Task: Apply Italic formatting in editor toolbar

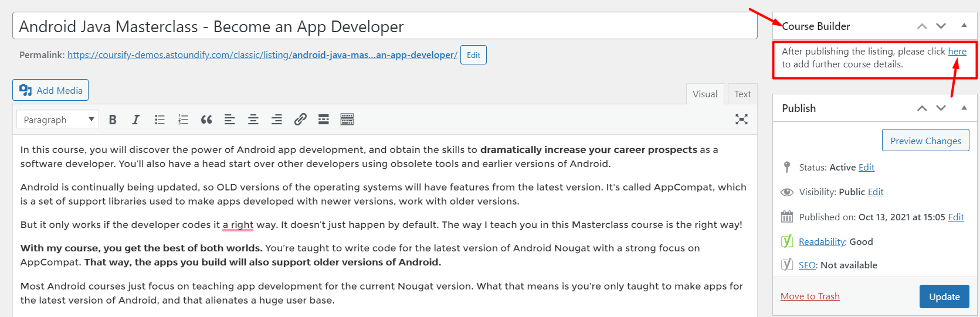Action: (x=135, y=120)
